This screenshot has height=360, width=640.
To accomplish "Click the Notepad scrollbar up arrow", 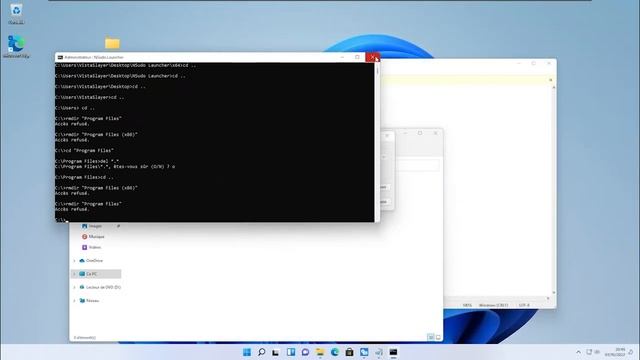I will click(553, 88).
